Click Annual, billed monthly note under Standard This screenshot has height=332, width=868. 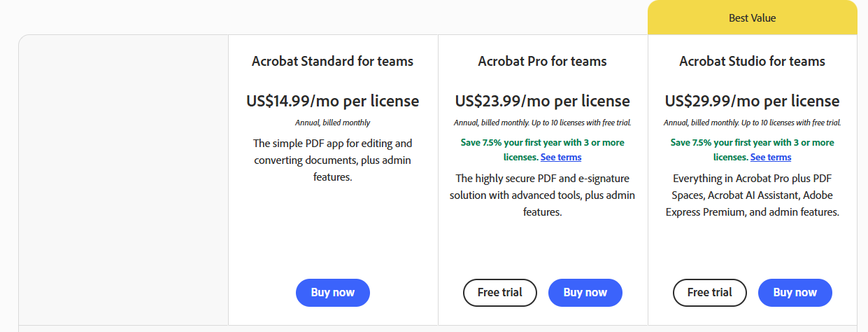(x=333, y=123)
